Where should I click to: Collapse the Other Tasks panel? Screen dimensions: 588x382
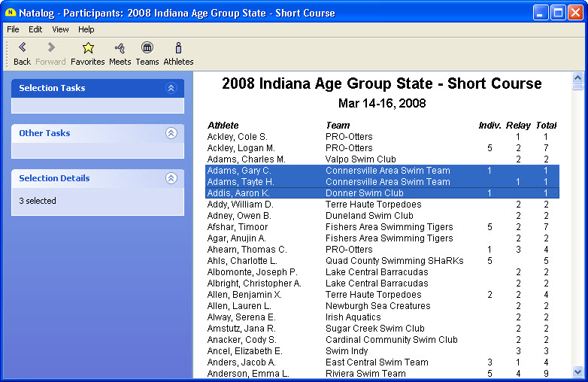point(171,133)
